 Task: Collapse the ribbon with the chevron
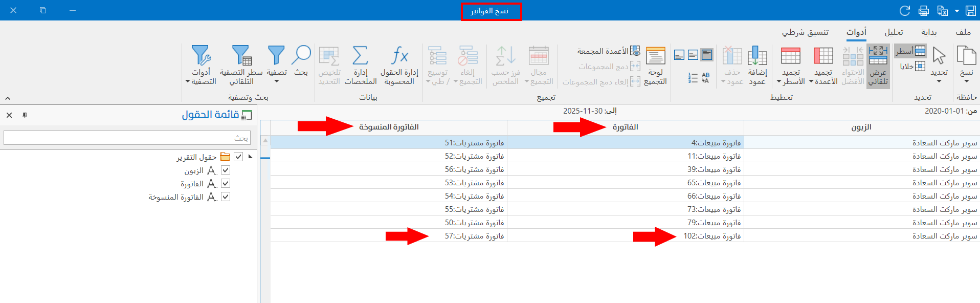click(8, 98)
